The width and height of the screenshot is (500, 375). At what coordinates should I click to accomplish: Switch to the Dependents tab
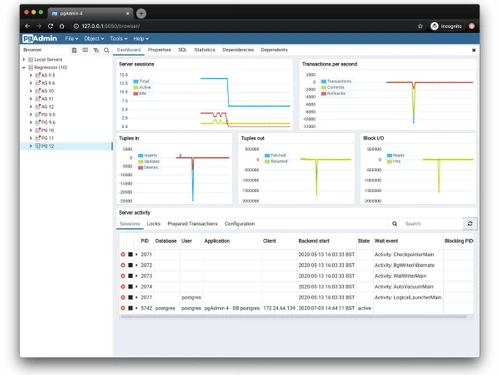274,50
